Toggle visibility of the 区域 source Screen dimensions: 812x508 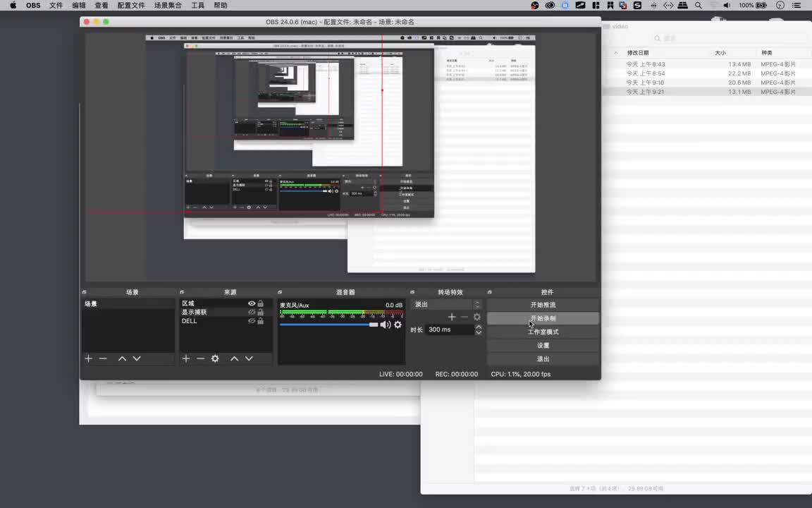pyautogui.click(x=252, y=303)
